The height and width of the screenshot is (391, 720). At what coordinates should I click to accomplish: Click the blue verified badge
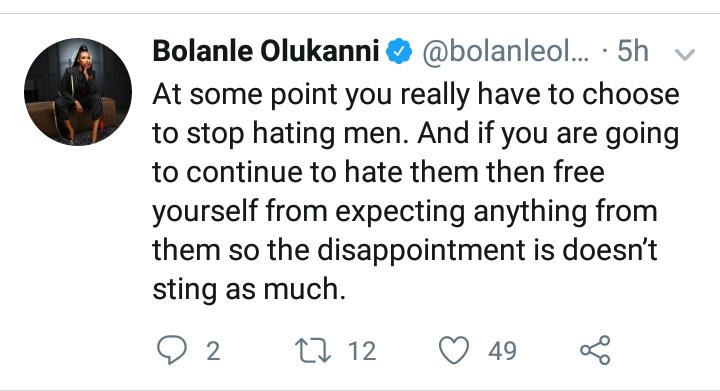tap(399, 51)
